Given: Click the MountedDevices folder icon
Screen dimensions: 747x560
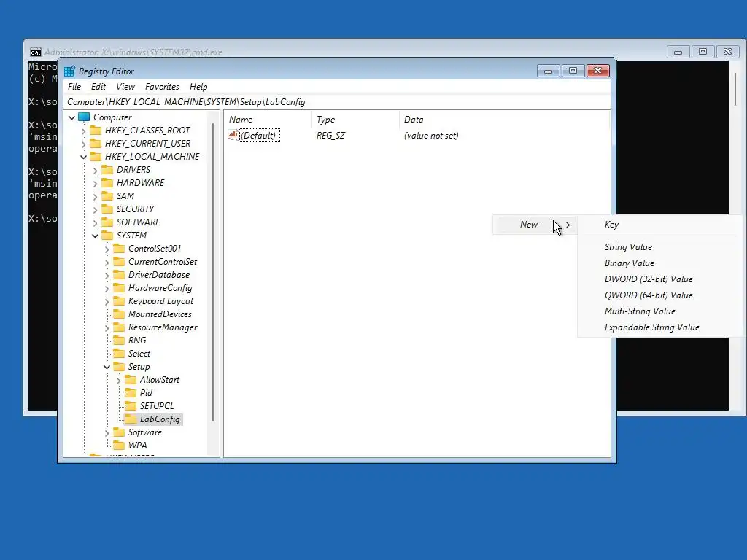Looking at the screenshot, I should (119, 314).
